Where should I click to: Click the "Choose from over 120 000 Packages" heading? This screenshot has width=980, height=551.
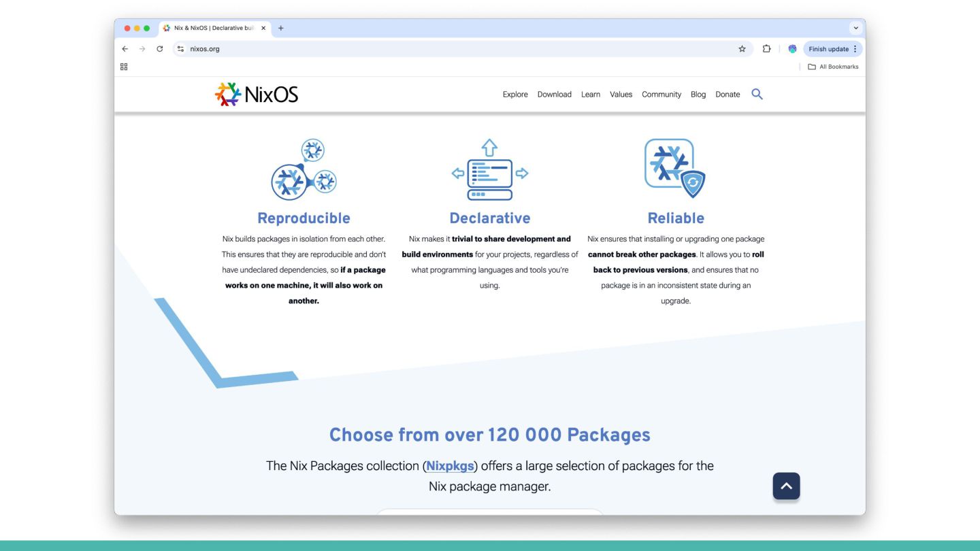tap(490, 435)
